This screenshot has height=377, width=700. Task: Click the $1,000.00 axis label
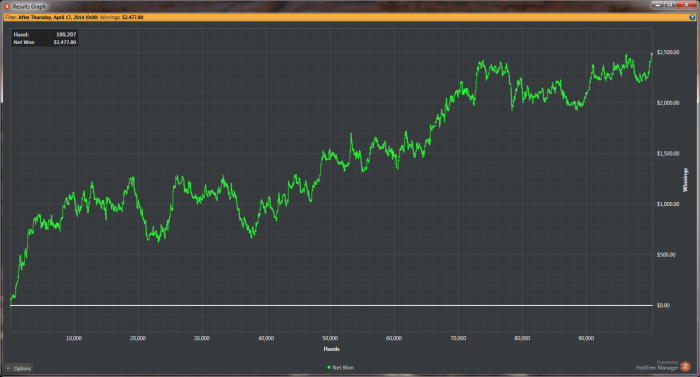pyautogui.click(x=668, y=204)
